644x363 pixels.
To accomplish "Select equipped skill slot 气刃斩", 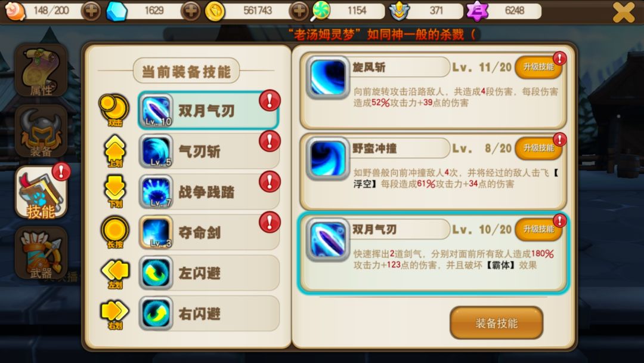I will pos(209,151).
